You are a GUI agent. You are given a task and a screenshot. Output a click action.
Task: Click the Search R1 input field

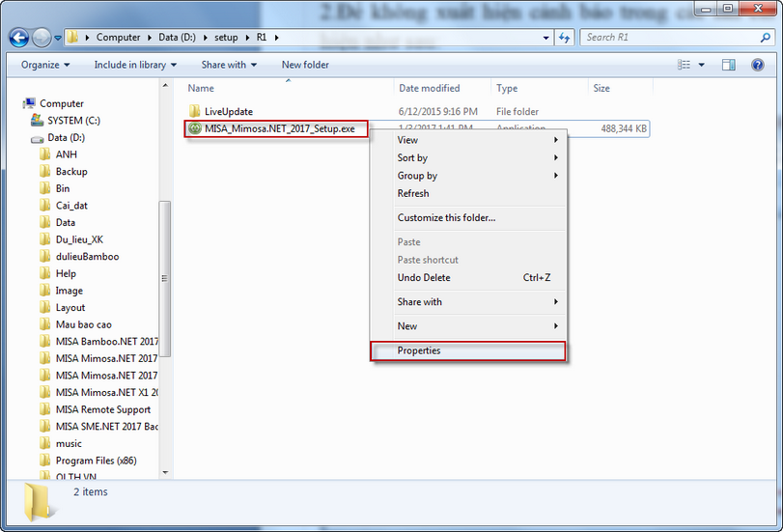pyautogui.click(x=669, y=38)
